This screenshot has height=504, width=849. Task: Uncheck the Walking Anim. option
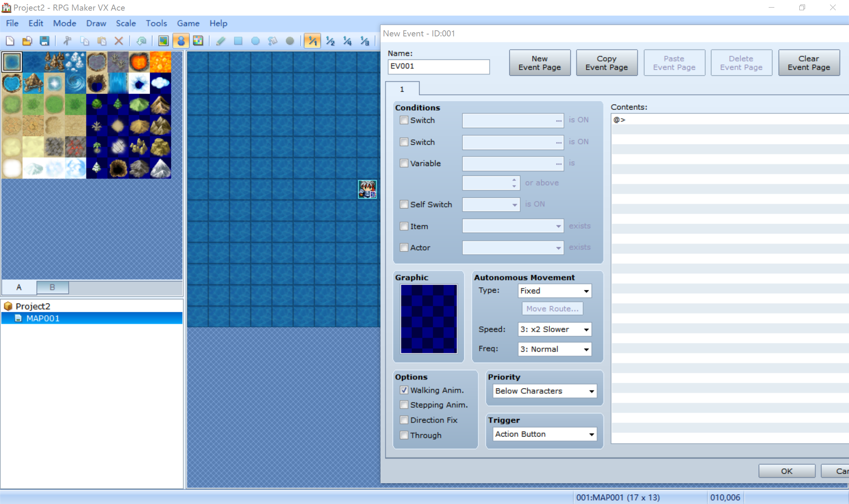coord(404,390)
